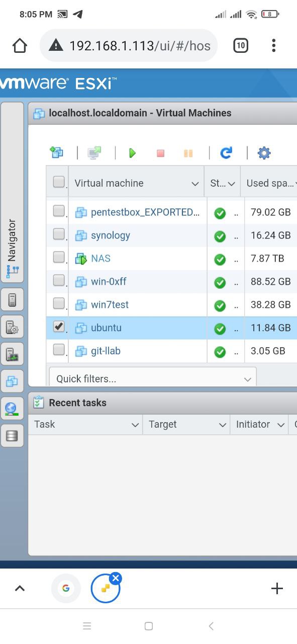Click the green Power on icon

pyautogui.click(x=132, y=153)
